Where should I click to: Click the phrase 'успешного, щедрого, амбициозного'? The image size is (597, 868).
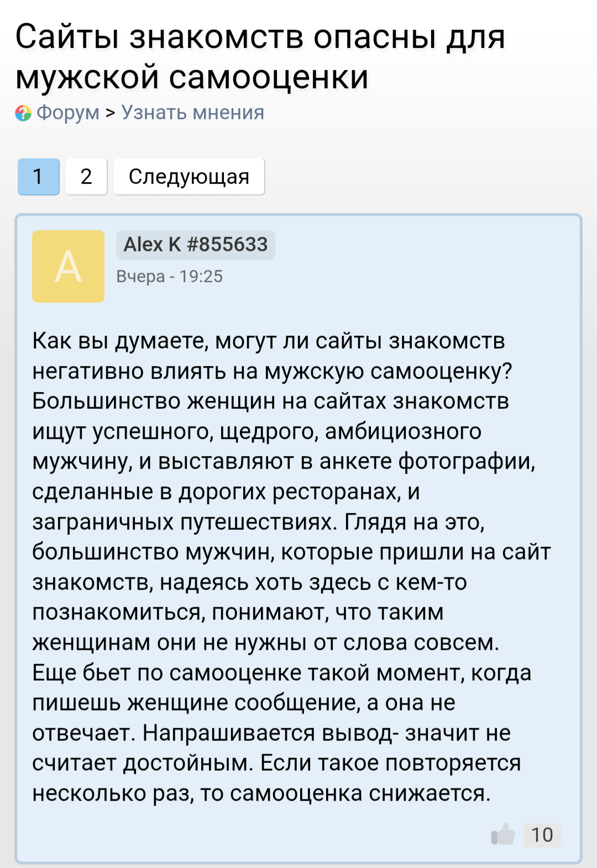[287, 432]
